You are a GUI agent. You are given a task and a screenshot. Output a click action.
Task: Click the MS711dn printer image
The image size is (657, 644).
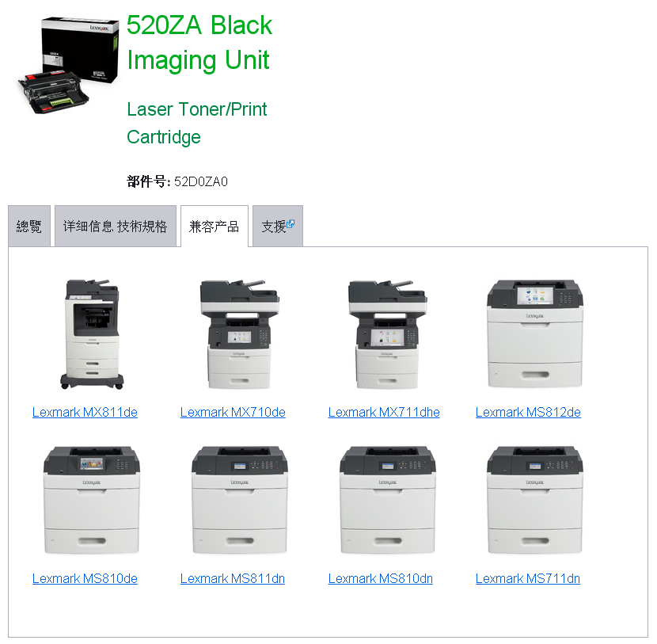[535, 500]
